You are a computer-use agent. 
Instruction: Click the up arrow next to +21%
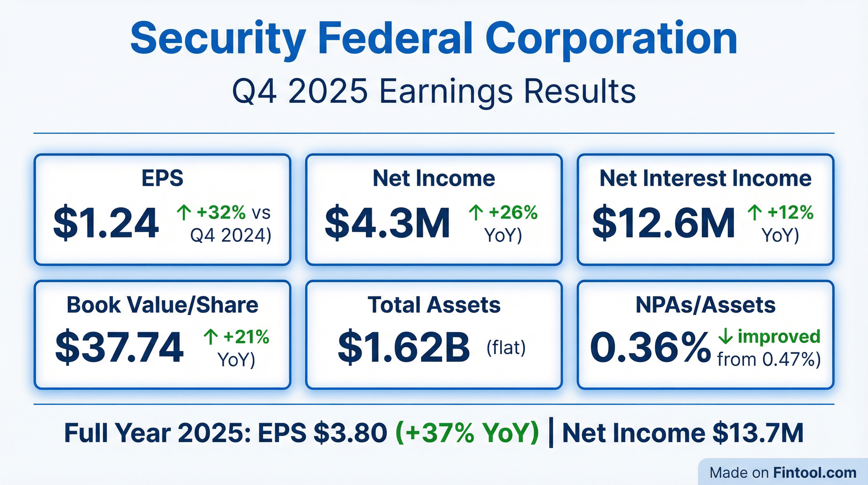[x=211, y=337]
